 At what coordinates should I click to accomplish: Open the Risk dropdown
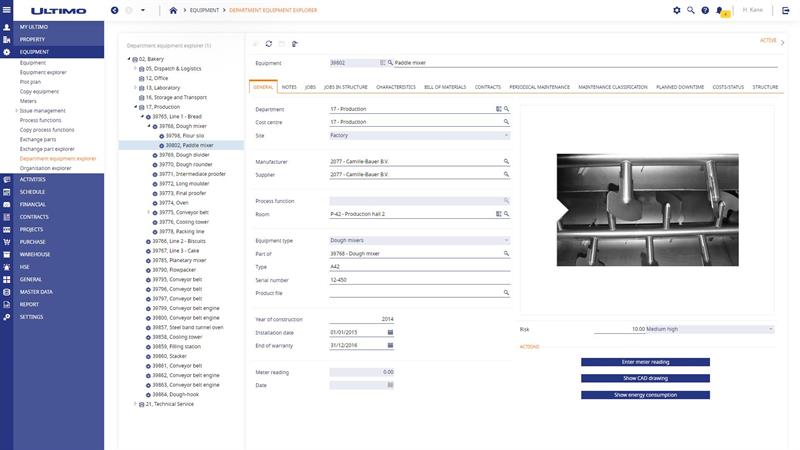click(770, 329)
